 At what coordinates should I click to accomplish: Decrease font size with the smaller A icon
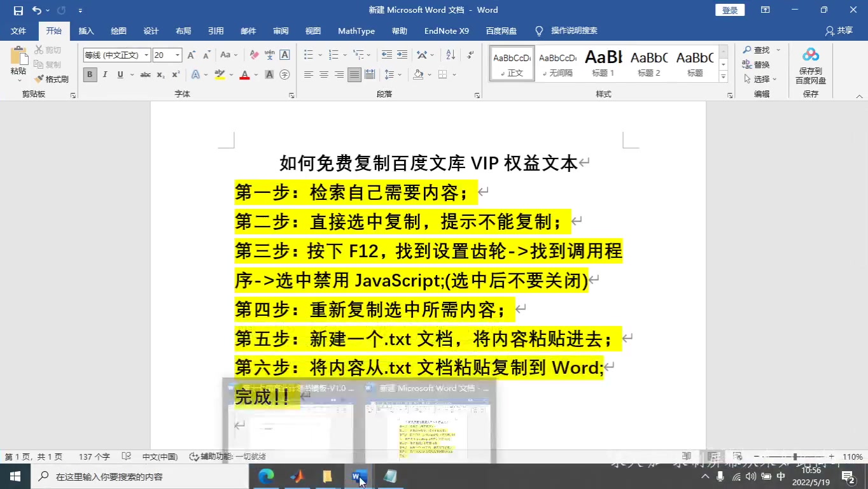[x=206, y=55]
